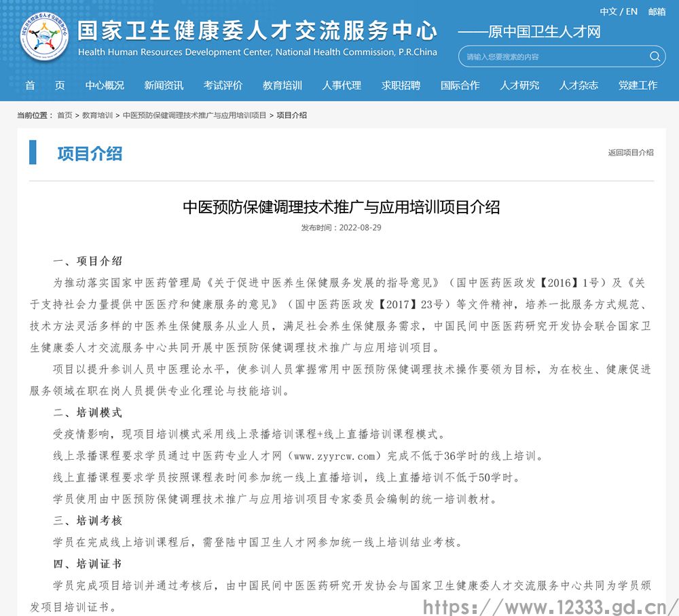The image size is (679, 616).
Task: Click the site title 国家卫生健康委人才交流服务中心
Action: 257,31
